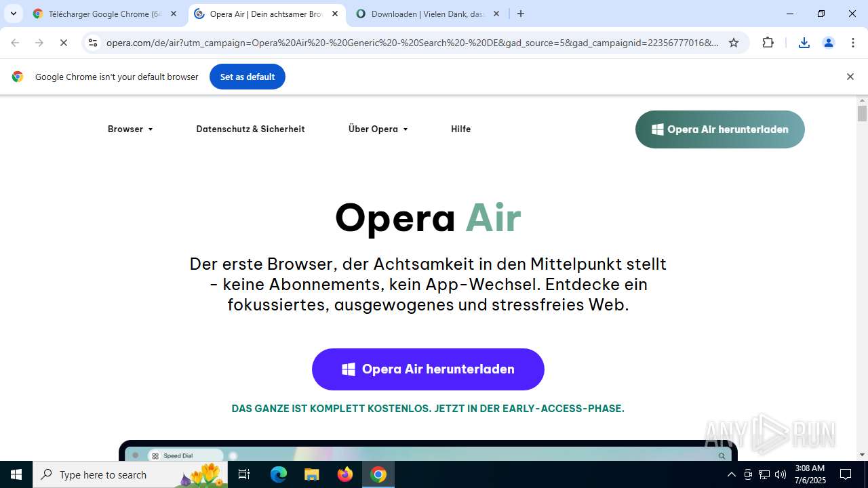This screenshot has height=488, width=868.
Task: Launch Firefox from taskbar
Action: 345,474
